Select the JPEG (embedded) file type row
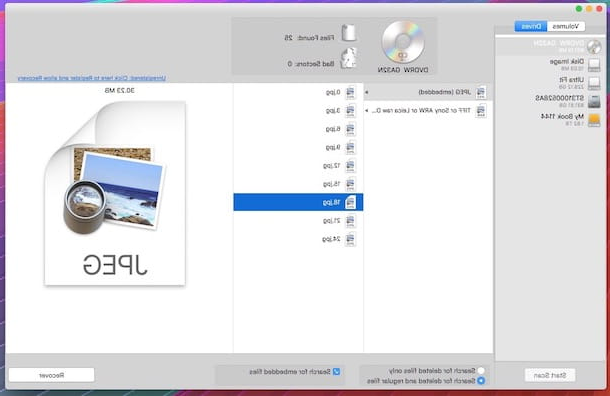 428,92
